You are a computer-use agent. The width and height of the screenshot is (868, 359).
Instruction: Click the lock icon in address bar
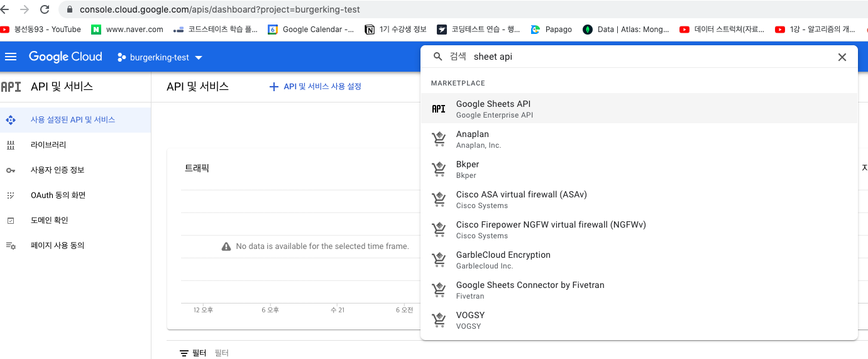coord(69,10)
